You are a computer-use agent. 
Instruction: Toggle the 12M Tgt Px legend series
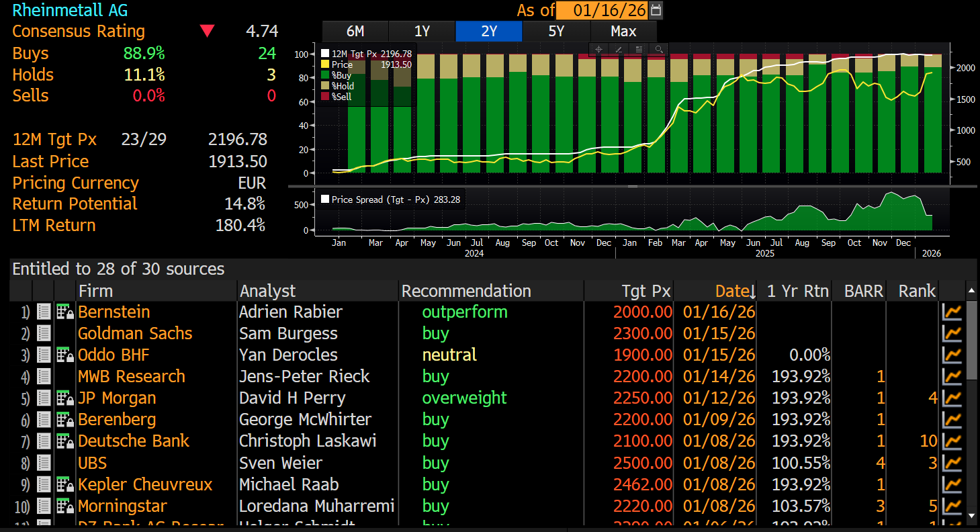pos(326,54)
